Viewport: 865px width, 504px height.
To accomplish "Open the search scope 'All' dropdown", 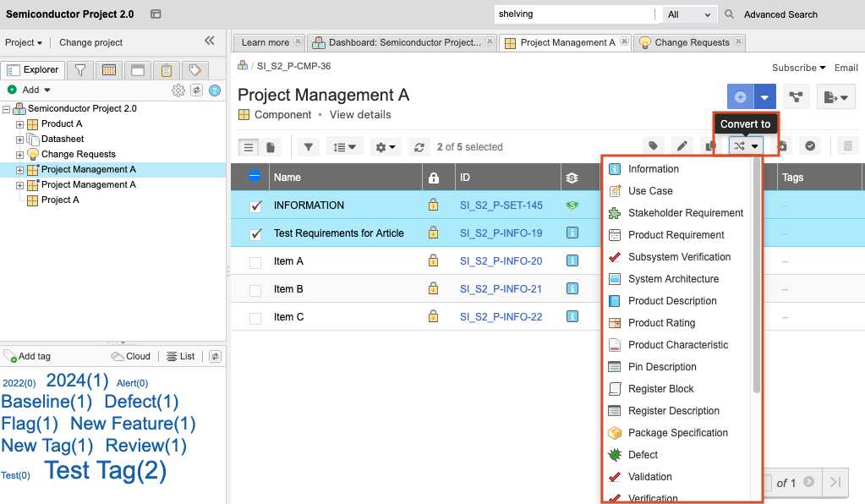I will point(690,14).
